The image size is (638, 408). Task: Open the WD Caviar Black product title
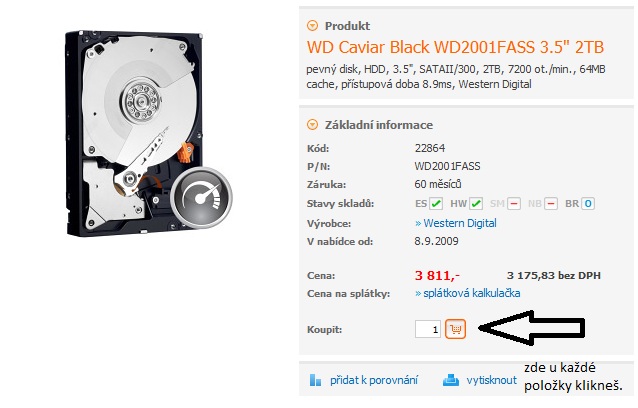(x=455, y=47)
